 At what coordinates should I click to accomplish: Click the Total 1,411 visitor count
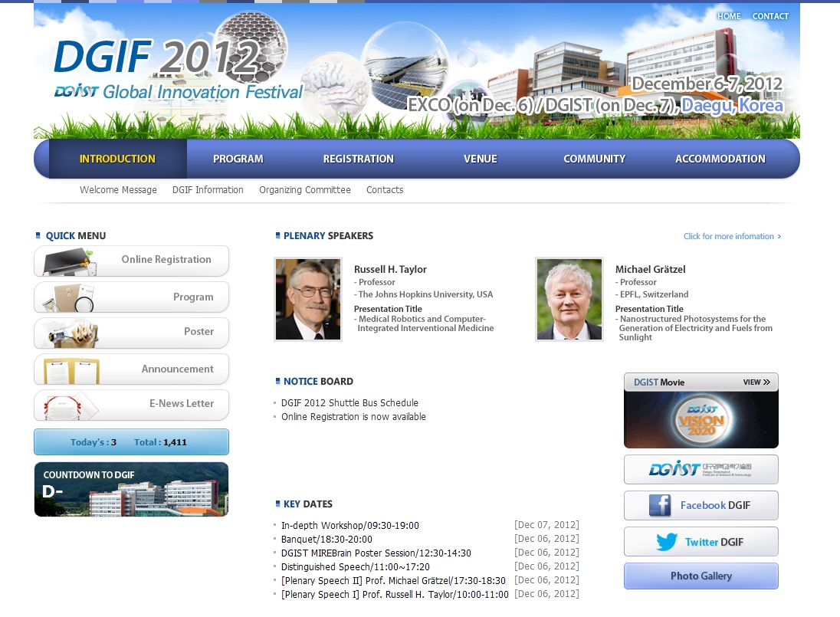tap(160, 442)
